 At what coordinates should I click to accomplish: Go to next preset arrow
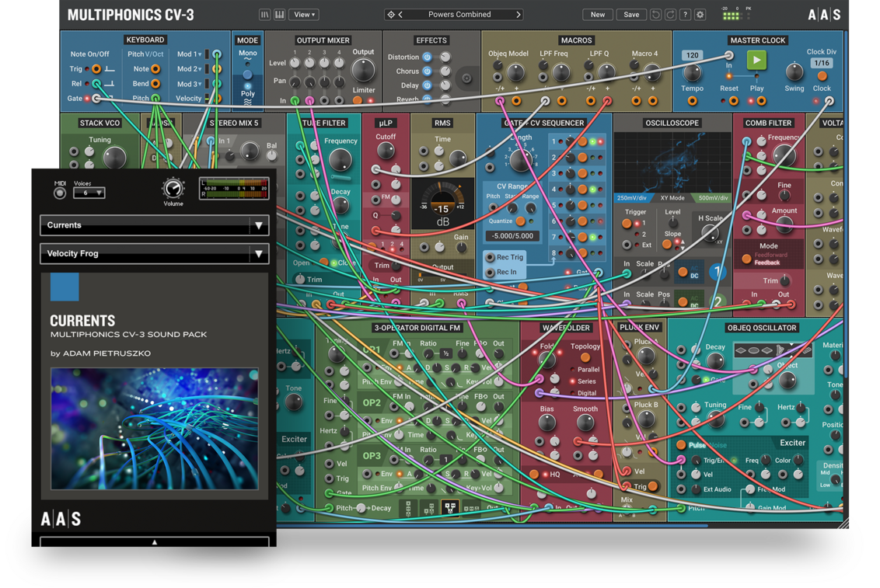point(518,15)
